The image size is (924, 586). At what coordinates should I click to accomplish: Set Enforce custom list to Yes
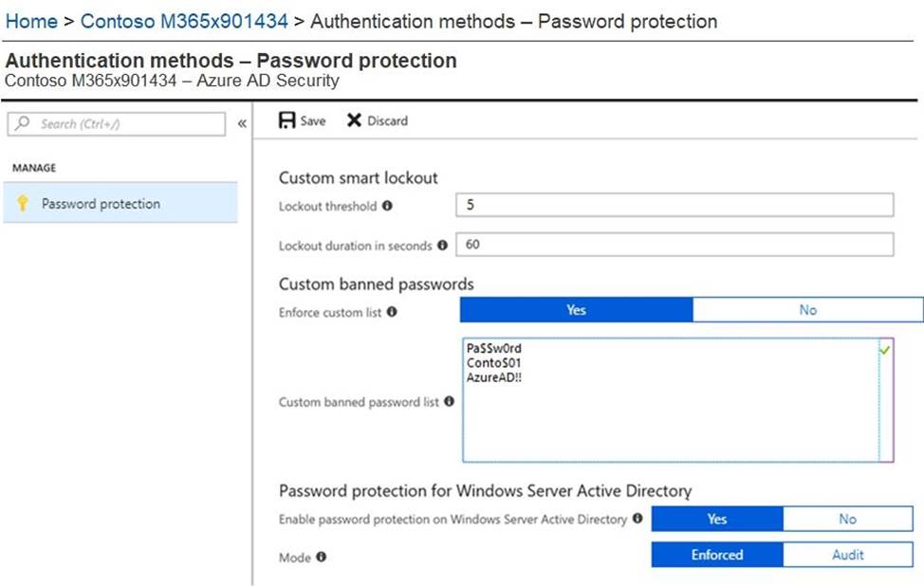point(577,310)
